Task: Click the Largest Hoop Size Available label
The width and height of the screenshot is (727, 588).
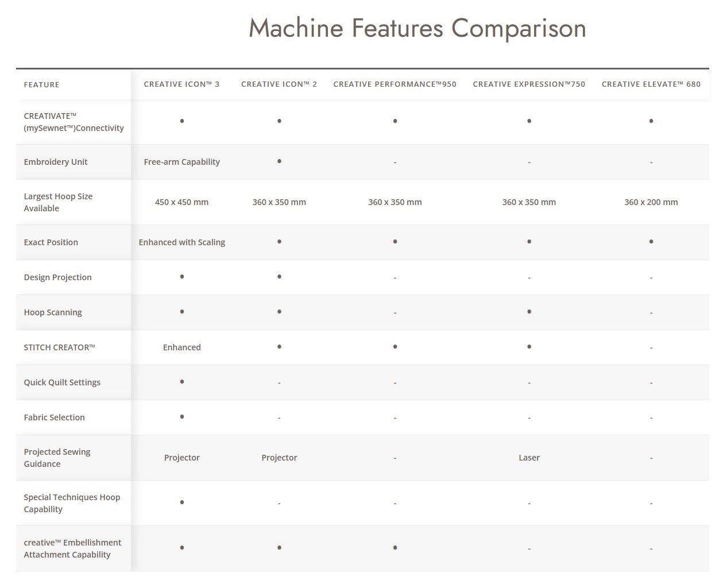Action: coord(58,202)
